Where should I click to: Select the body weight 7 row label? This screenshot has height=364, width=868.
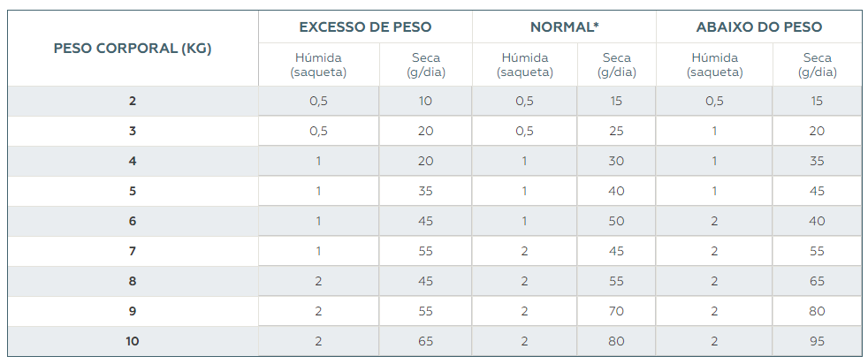(x=133, y=251)
